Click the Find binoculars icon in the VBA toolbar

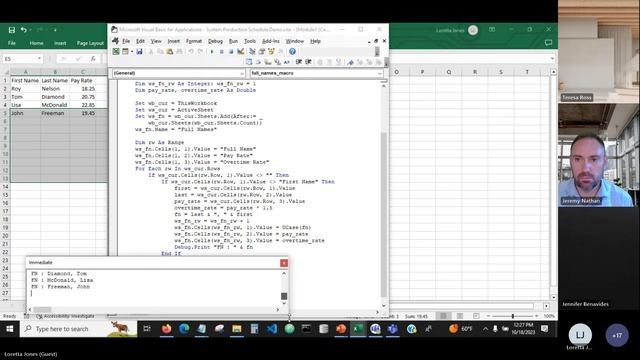pos(179,51)
